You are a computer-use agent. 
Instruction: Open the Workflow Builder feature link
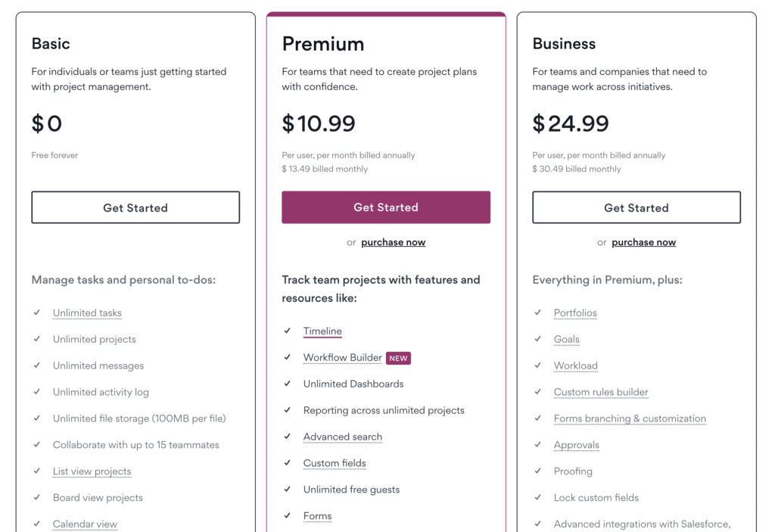(x=343, y=357)
